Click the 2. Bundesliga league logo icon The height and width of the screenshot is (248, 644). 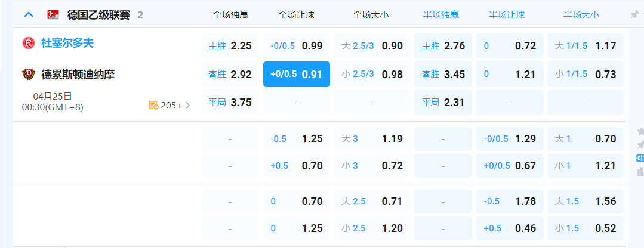click(x=53, y=15)
